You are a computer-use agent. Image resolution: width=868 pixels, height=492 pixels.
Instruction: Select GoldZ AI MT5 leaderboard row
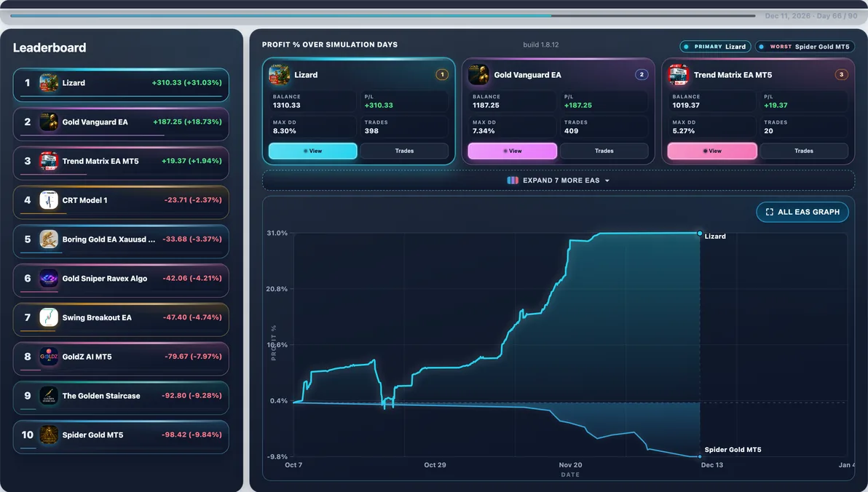coord(121,359)
